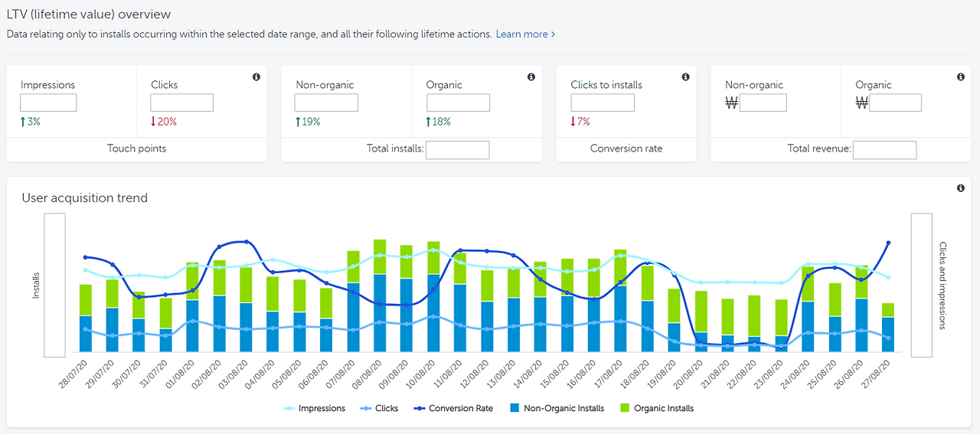Click the 08/08/20 bar in the chart
Viewport: 980px width, 434px height.
pyautogui.click(x=380, y=295)
